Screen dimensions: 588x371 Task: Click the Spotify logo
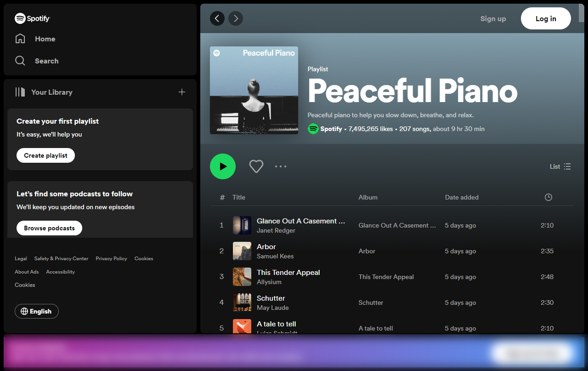tap(32, 18)
